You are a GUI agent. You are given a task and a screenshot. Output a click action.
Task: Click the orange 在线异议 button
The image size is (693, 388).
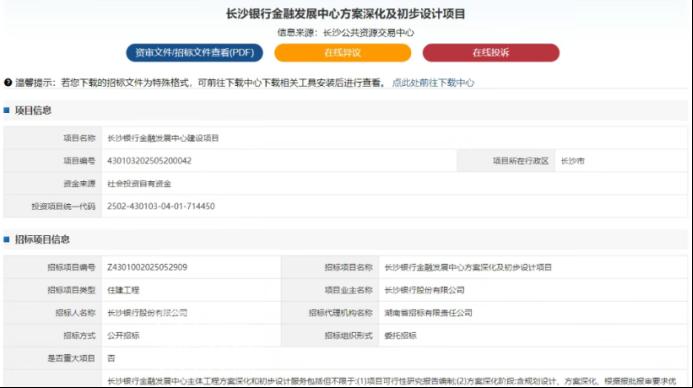point(343,53)
